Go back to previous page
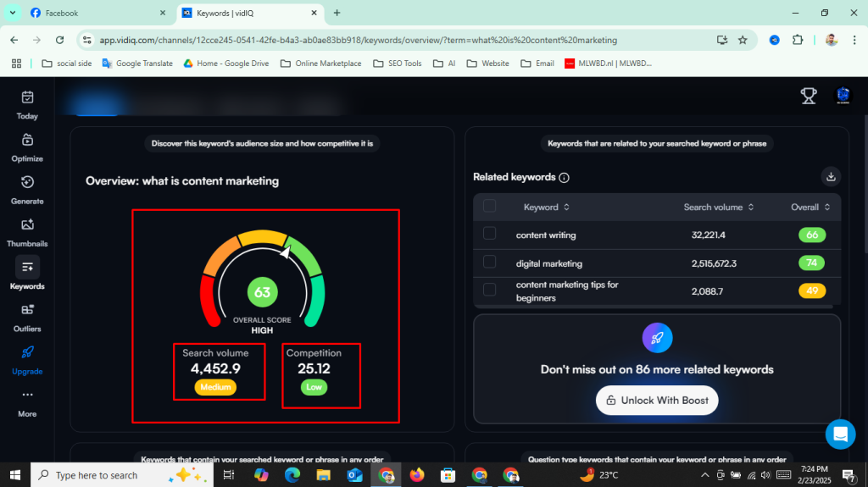 click(14, 40)
